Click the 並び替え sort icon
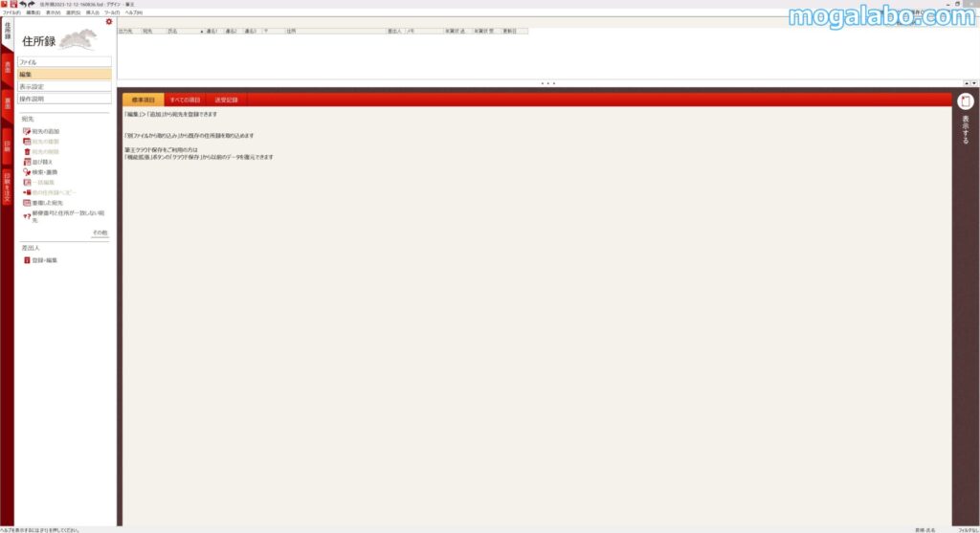This screenshot has width=980, height=533. (x=27, y=162)
